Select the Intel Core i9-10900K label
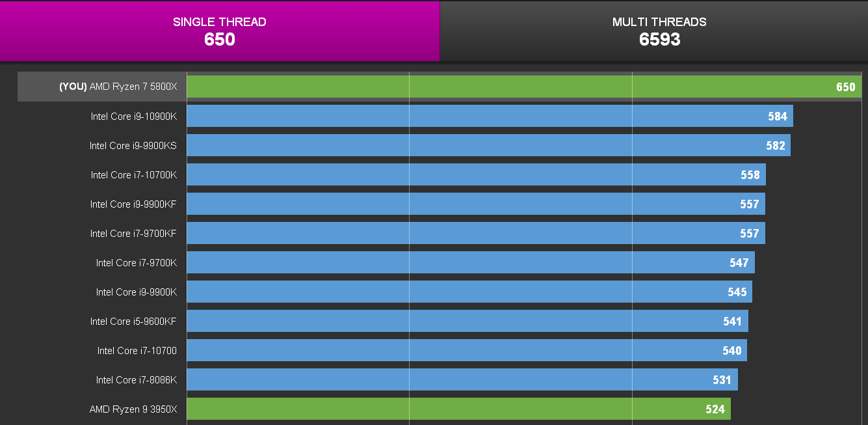 [x=134, y=116]
